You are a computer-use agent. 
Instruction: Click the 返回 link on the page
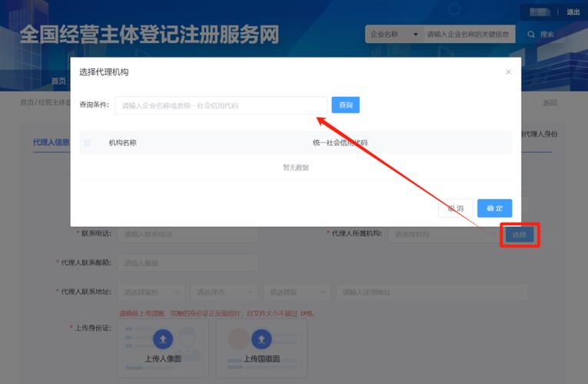pos(550,103)
